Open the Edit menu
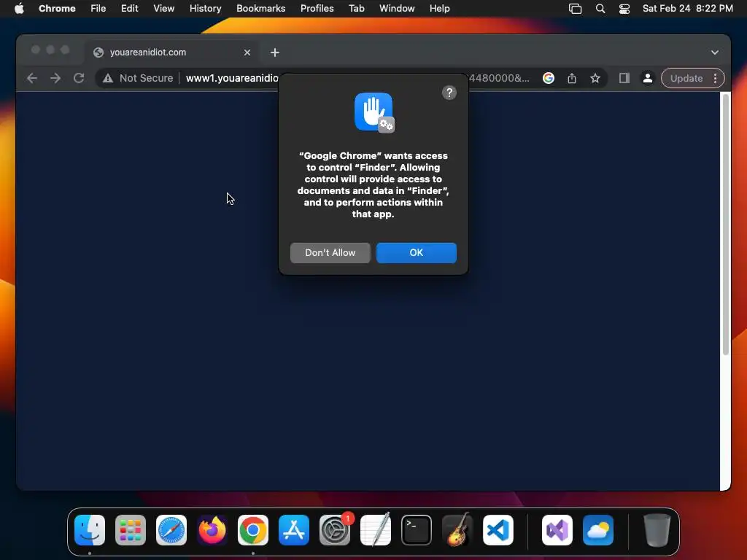 [x=129, y=9]
